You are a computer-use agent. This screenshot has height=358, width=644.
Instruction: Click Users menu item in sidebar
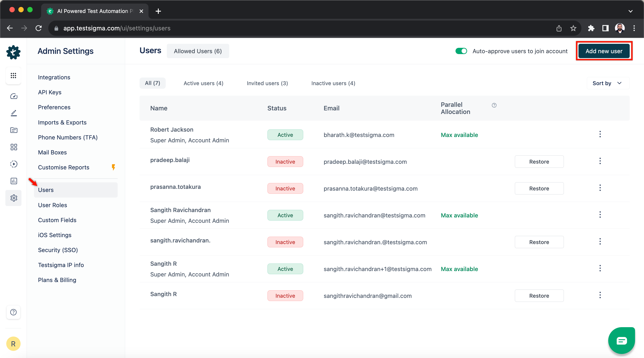click(x=46, y=190)
